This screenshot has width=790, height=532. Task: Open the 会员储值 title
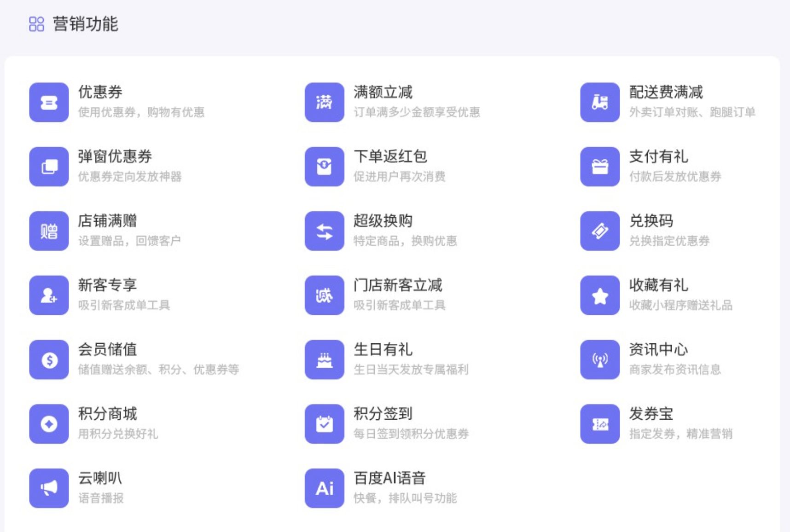coord(108,349)
